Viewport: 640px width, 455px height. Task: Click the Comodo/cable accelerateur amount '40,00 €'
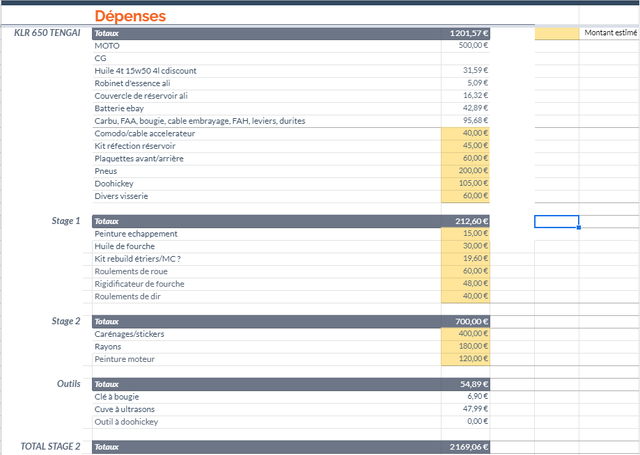(465, 133)
